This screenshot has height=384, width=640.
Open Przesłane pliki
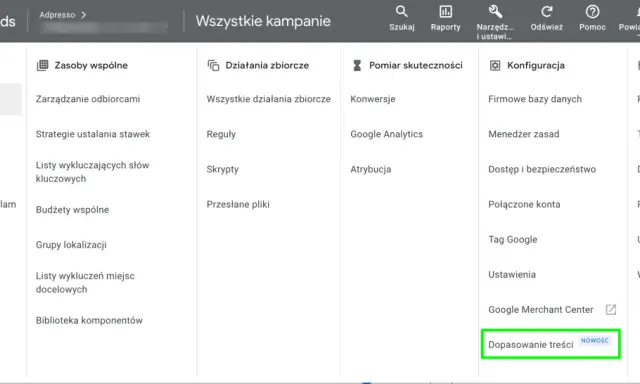pyautogui.click(x=238, y=204)
